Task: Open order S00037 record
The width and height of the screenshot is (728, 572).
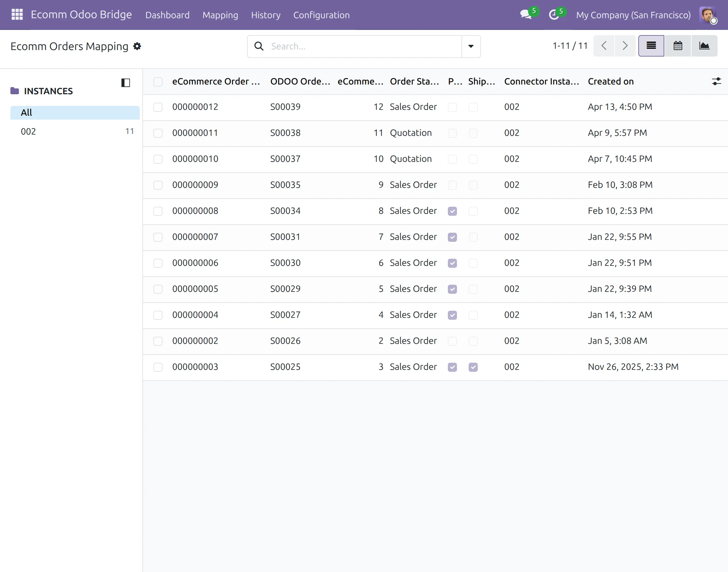Action: (285, 159)
